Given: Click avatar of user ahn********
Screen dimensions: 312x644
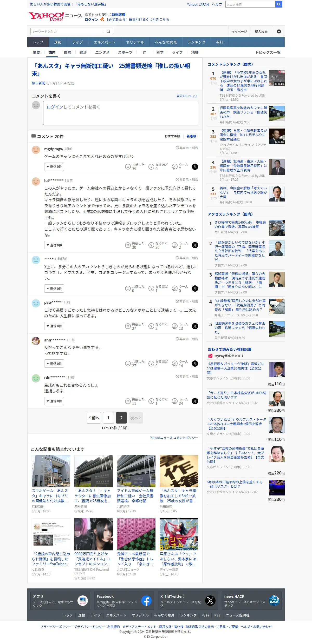Looking at the screenshot, I should click(x=36, y=341).
